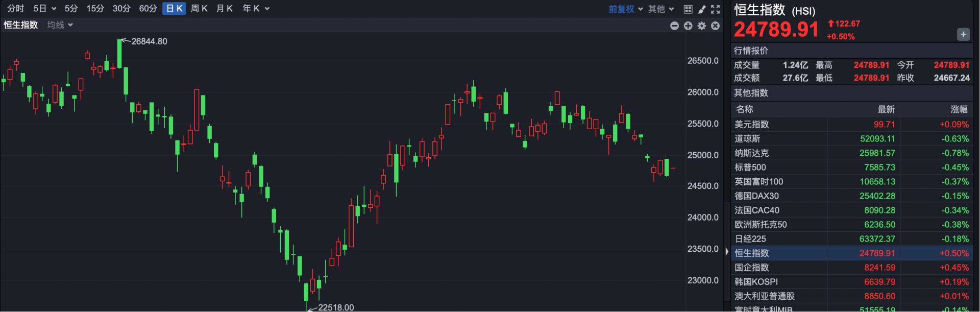Switch to the 分时 intraday tab
980x312 pixels.
[x=15, y=9]
